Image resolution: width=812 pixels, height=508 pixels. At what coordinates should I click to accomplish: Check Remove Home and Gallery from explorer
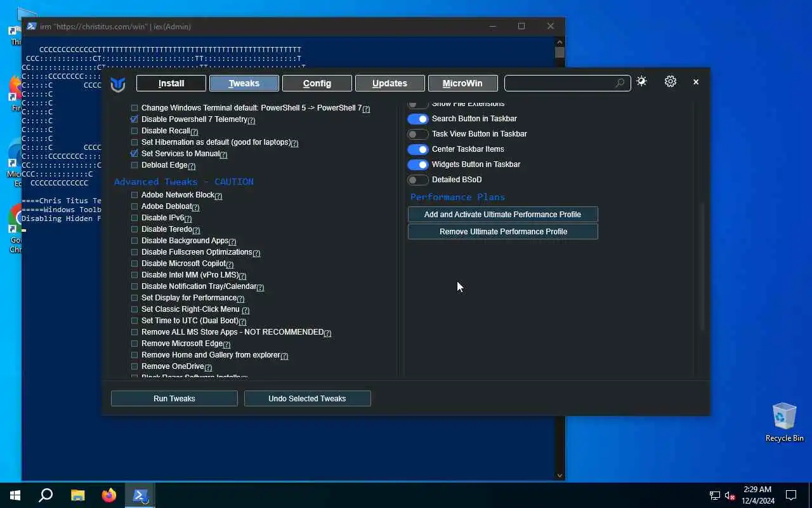coord(134,355)
